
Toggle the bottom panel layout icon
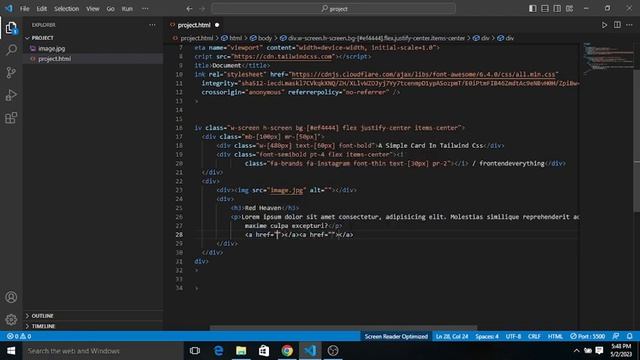point(545,9)
